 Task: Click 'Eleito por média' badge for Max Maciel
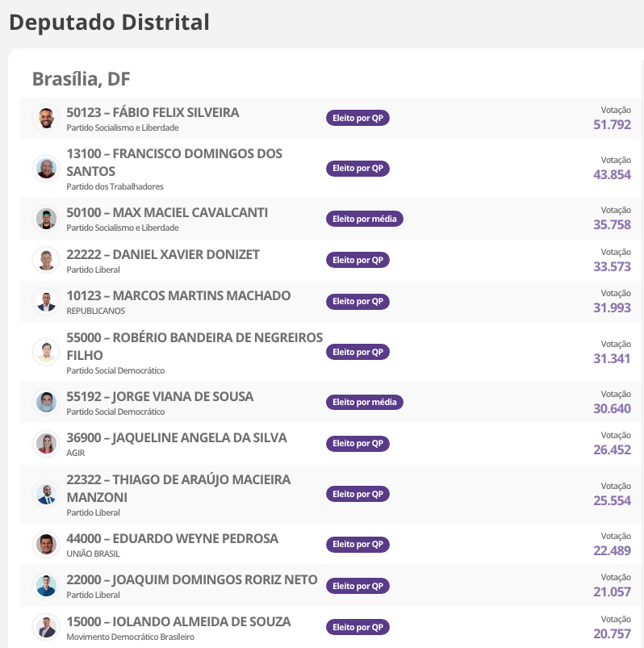click(364, 219)
